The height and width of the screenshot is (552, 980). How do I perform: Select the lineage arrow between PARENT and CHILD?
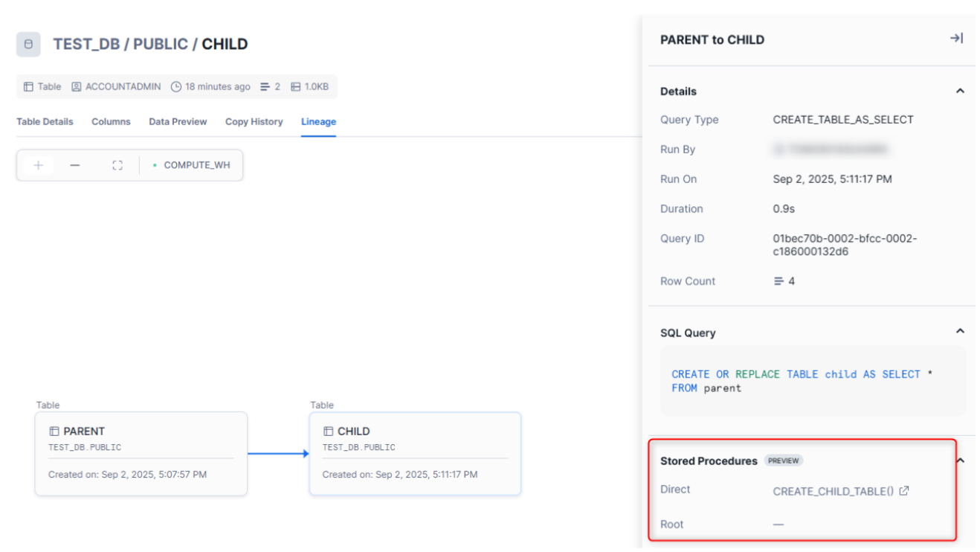[277, 453]
